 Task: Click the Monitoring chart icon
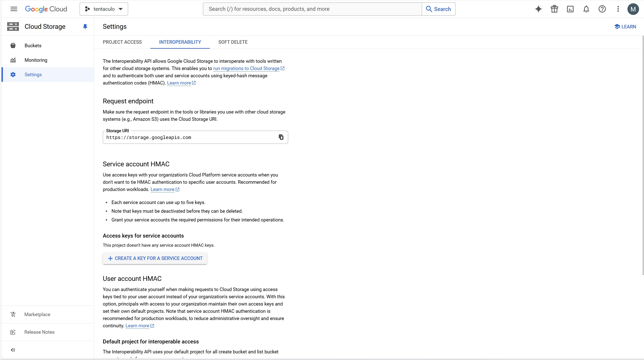click(13, 60)
